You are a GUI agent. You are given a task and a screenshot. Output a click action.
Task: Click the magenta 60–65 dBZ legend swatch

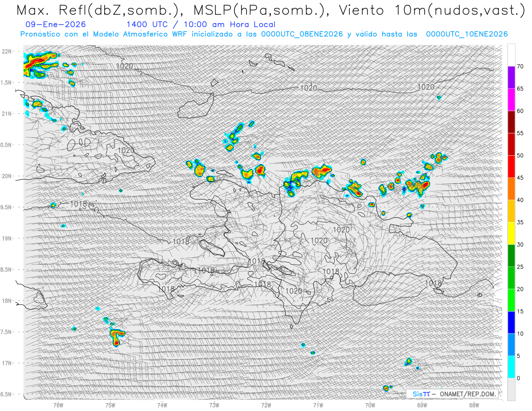pyautogui.click(x=511, y=100)
